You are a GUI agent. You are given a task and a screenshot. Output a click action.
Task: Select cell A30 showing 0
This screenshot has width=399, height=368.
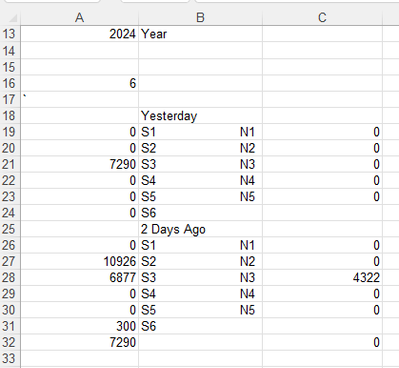[79, 310]
